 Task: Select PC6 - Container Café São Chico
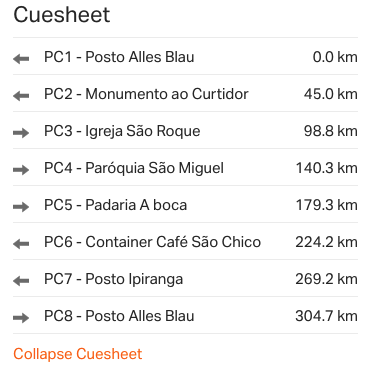[x=185, y=241]
